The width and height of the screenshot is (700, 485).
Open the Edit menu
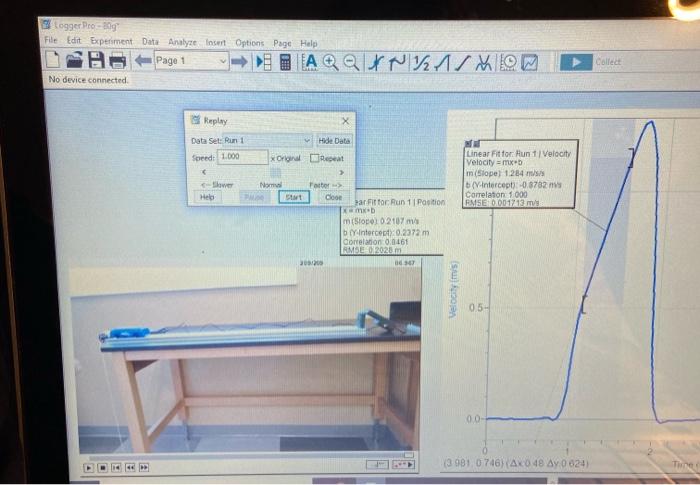pos(74,41)
